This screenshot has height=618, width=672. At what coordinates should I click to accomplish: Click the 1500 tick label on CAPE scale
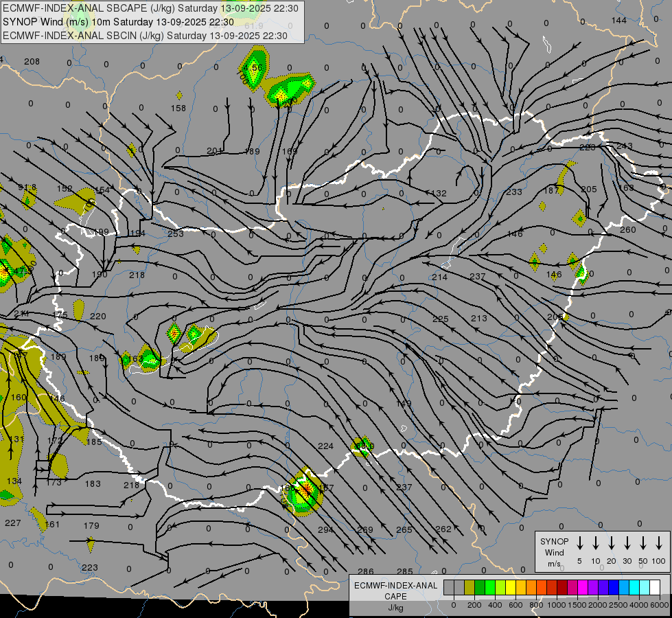pos(577,605)
